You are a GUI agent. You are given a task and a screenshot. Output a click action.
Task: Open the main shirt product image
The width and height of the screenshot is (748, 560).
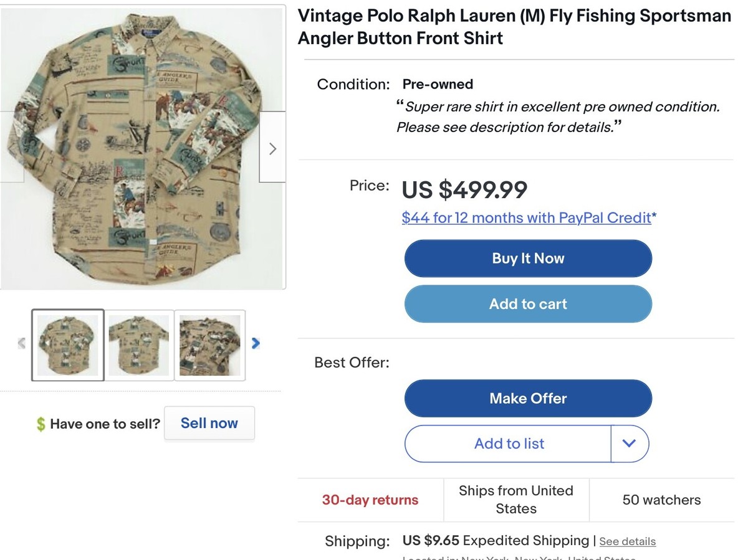(142, 147)
